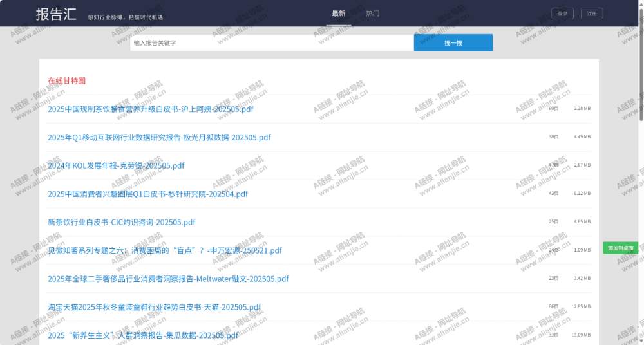Click the 8.12 MB file size text

pyautogui.click(x=582, y=194)
